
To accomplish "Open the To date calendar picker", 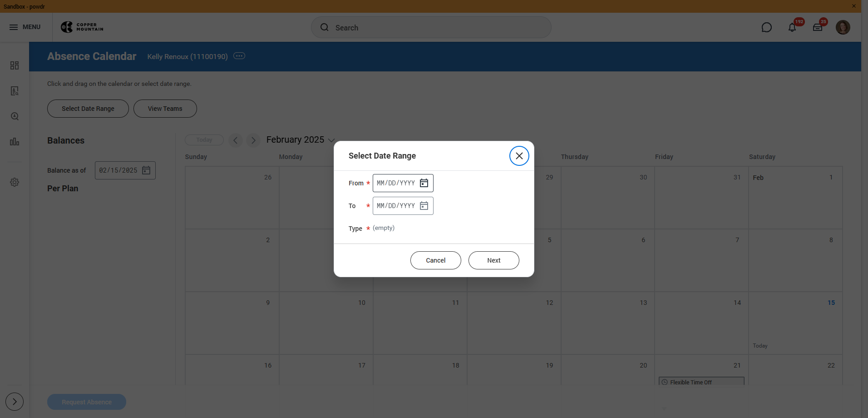I will click(424, 206).
